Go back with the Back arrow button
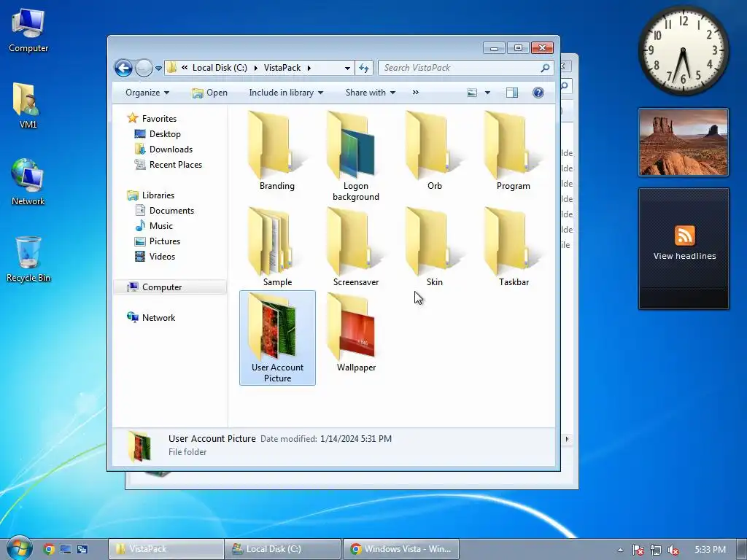 (123, 68)
